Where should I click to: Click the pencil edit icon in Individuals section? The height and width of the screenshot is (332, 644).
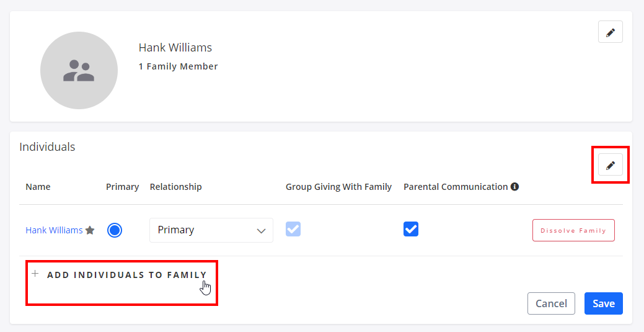coord(610,165)
